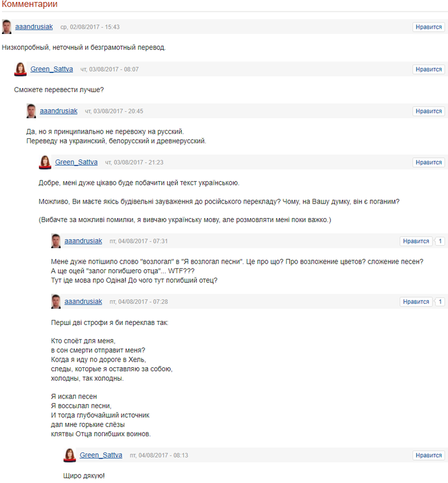Click the Green_Sattva username on the 21:23 comment
The width and height of the screenshot is (448, 483).
point(76,162)
